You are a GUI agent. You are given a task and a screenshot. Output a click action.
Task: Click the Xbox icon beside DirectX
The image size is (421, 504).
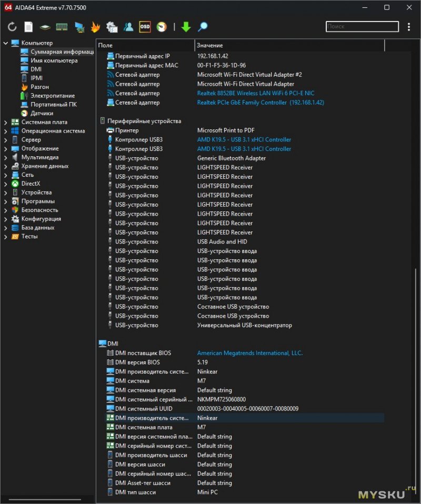[x=15, y=184]
